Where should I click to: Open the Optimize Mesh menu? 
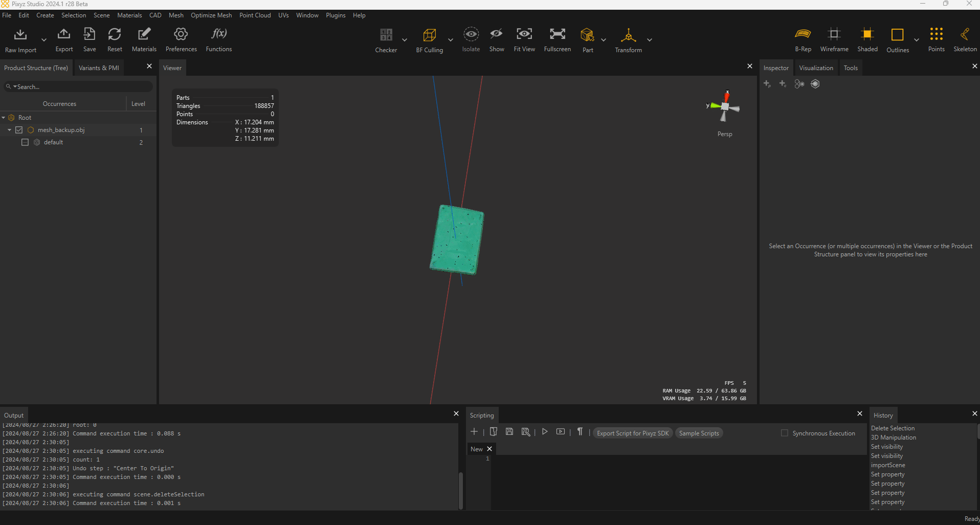211,15
